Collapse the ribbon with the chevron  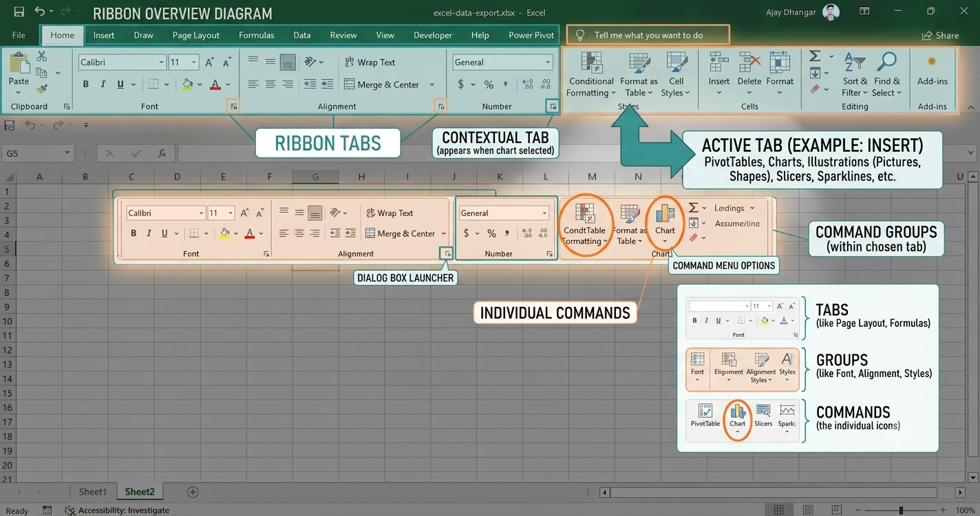pyautogui.click(x=970, y=107)
